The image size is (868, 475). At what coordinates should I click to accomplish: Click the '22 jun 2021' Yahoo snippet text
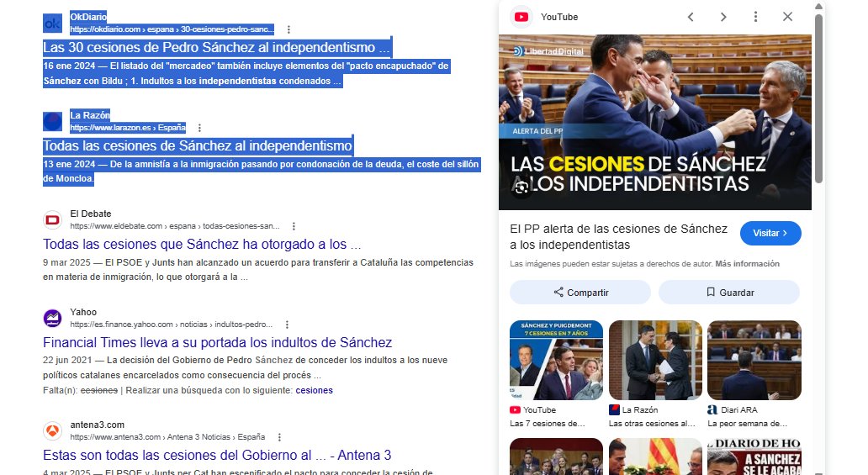(246, 367)
